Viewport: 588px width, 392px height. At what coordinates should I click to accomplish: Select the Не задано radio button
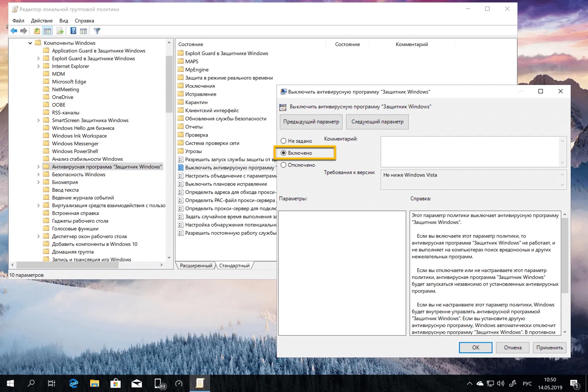(283, 141)
